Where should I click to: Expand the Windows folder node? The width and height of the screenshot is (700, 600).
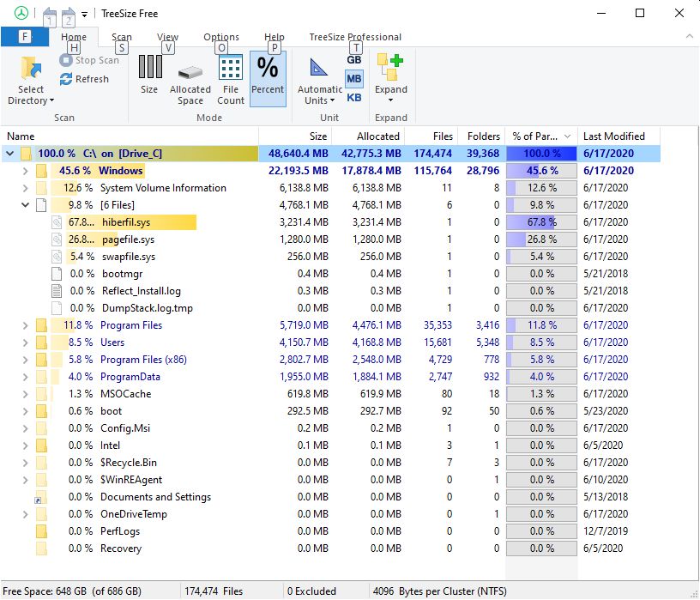25,171
